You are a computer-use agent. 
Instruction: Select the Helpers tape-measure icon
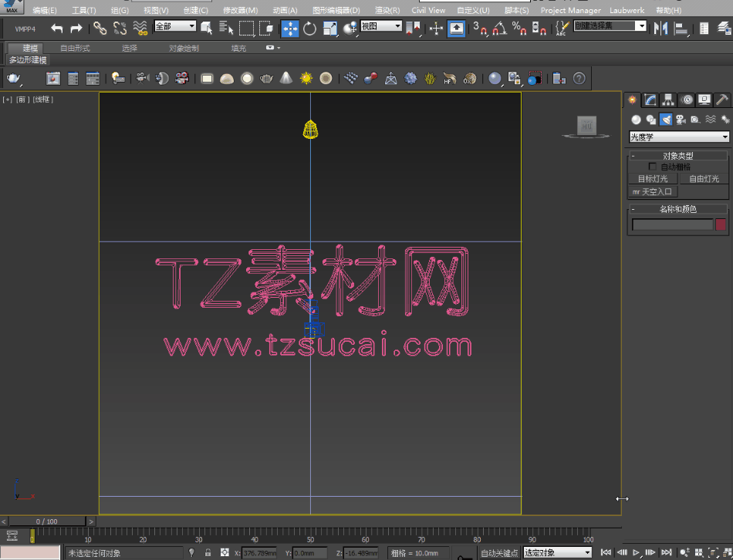[696, 120]
